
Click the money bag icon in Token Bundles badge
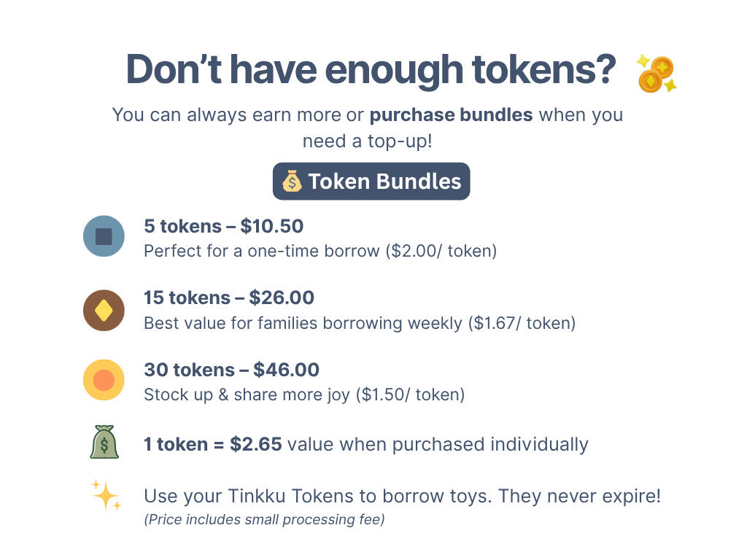pyautogui.click(x=291, y=182)
